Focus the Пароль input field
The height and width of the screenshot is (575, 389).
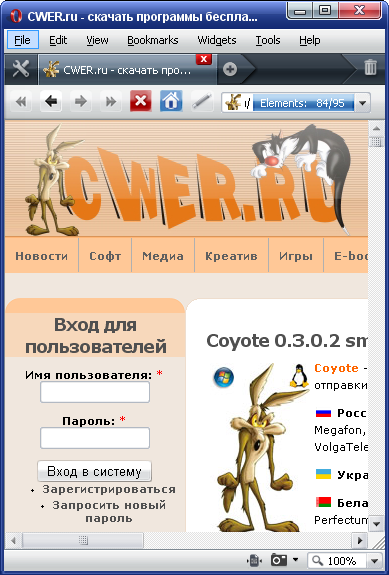[95, 438]
